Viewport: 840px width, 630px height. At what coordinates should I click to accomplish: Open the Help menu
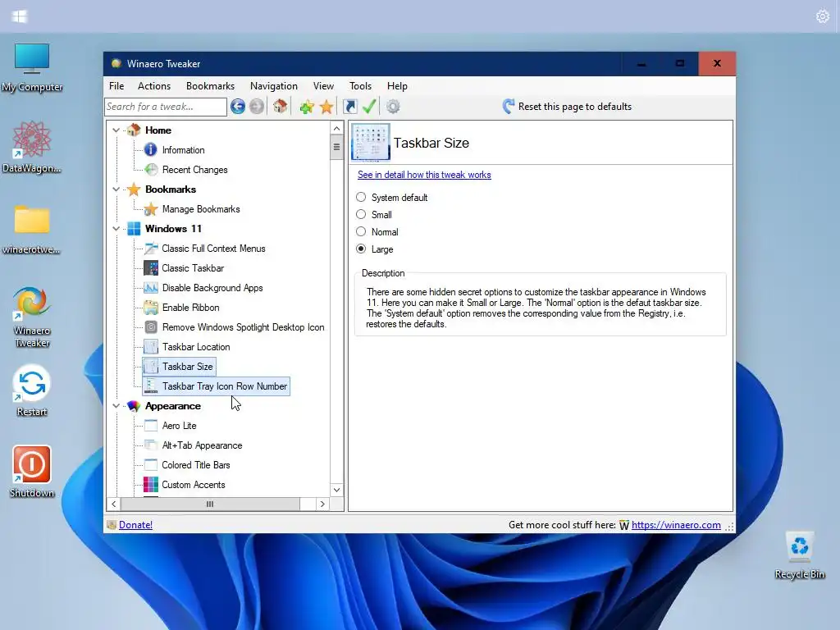click(x=398, y=85)
